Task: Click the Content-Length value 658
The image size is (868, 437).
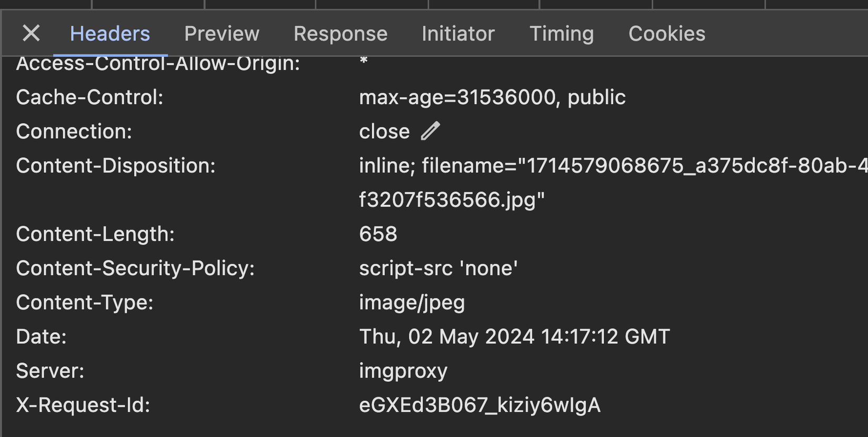Action: click(378, 233)
